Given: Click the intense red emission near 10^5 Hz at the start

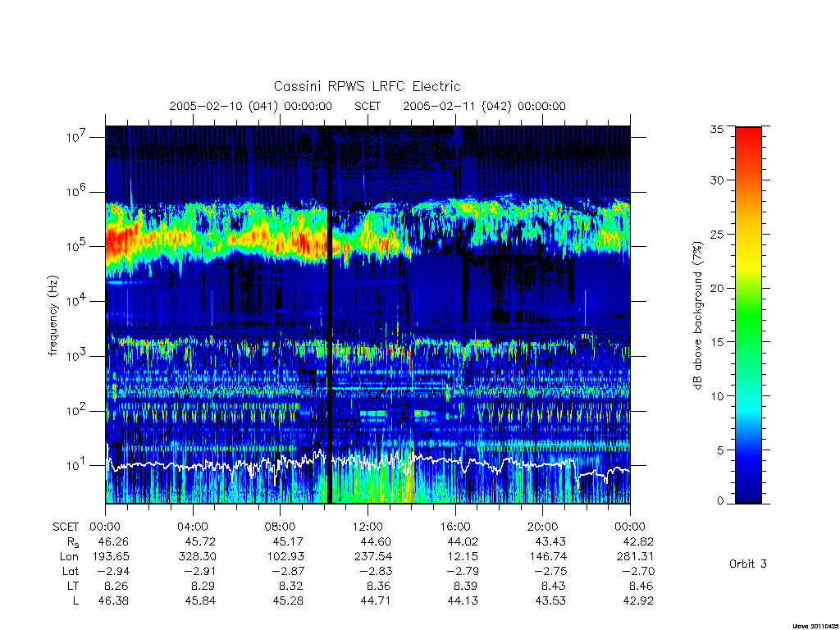Looking at the screenshot, I should 121,241.
